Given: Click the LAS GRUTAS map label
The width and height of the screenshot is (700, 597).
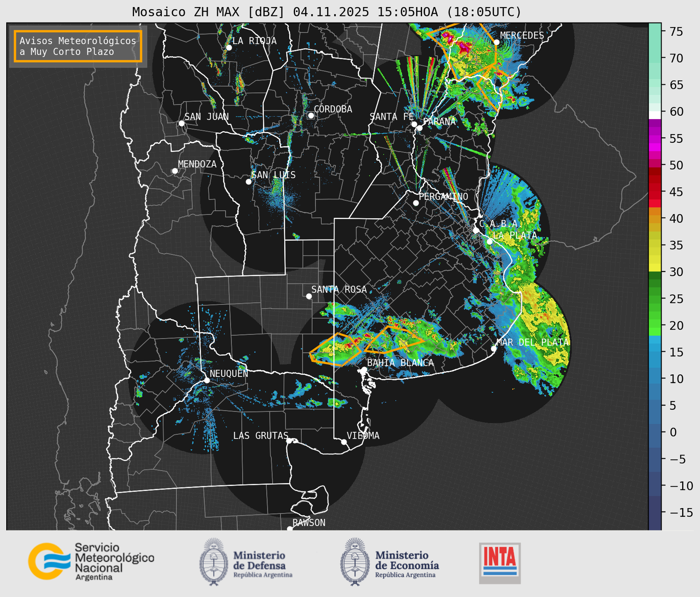Looking at the screenshot, I should (261, 436).
